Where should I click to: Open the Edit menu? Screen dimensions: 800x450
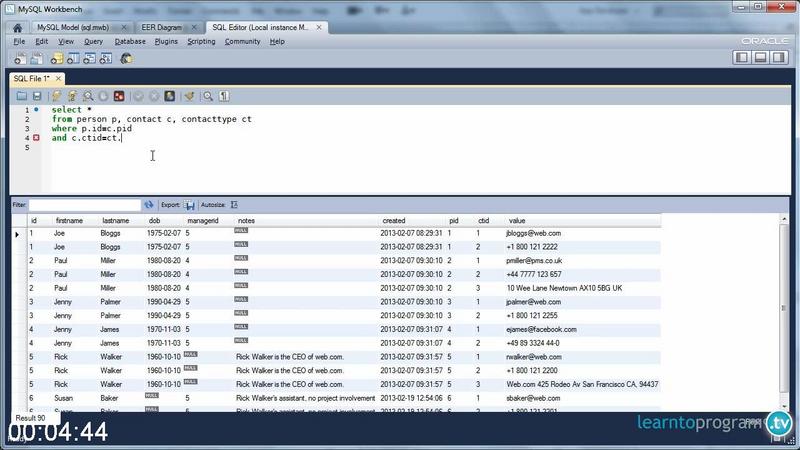41,41
